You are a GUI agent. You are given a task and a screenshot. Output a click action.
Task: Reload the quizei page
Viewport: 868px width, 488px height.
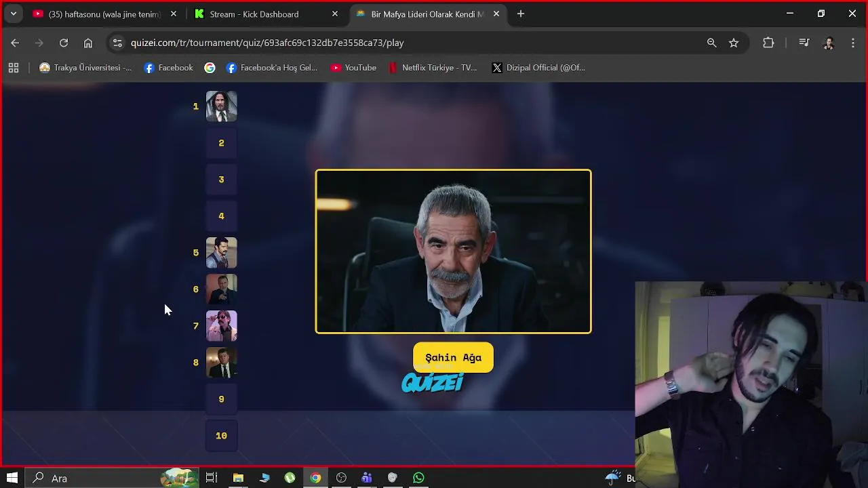coord(64,43)
